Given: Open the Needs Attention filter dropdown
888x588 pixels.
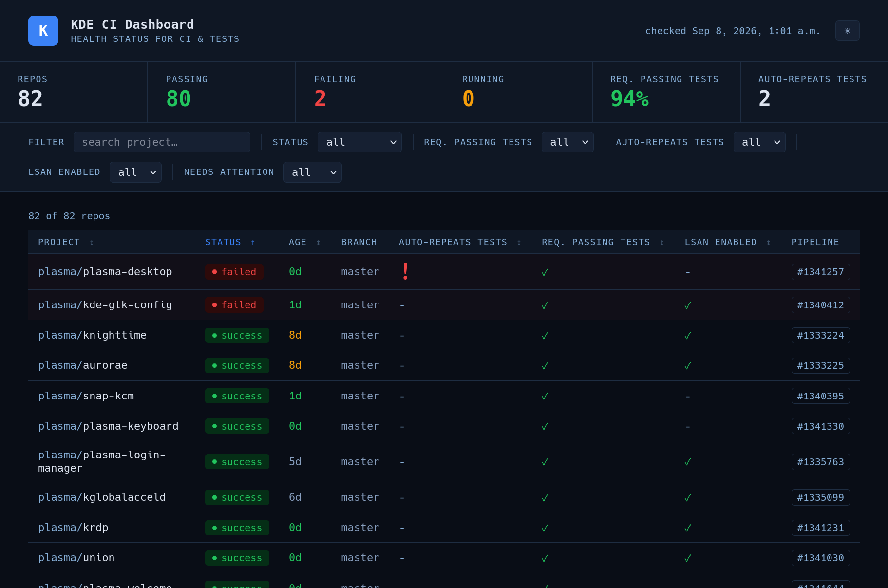Looking at the screenshot, I should click(313, 172).
